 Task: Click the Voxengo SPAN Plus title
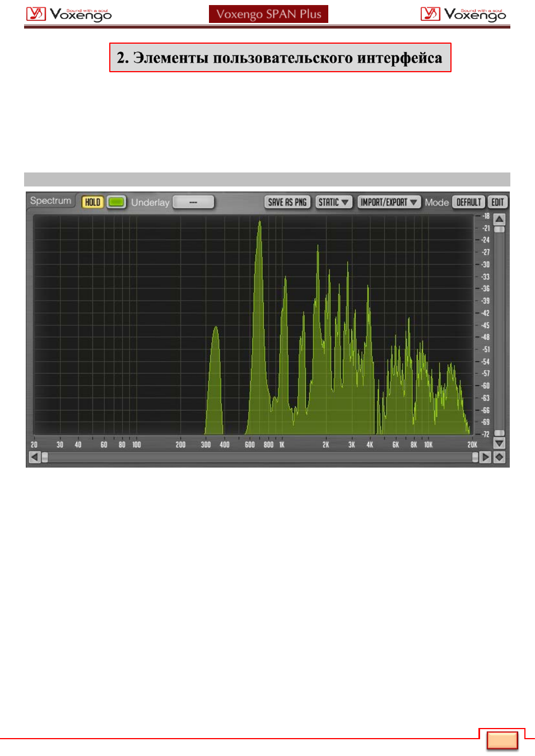pos(268,14)
